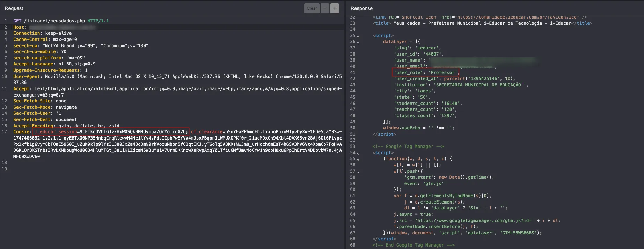Click the sec-ch-ua-mobile header
Image resolution: width=644 pixels, height=249 pixels.
pyautogui.click(x=40, y=52)
